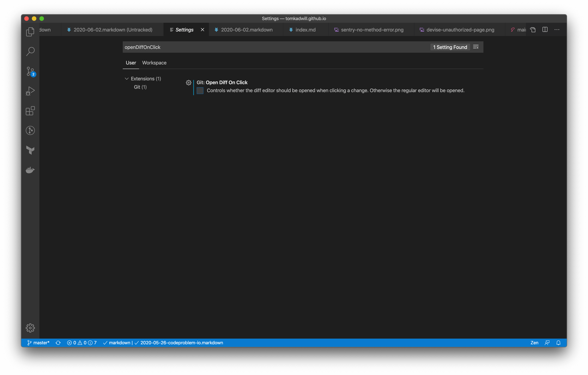Open the Run and Debug view
The width and height of the screenshot is (588, 375).
pos(30,91)
